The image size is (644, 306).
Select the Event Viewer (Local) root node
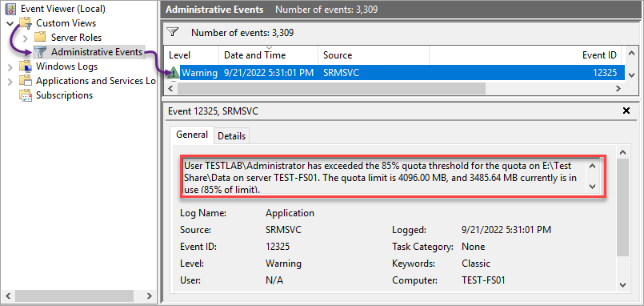(x=63, y=9)
